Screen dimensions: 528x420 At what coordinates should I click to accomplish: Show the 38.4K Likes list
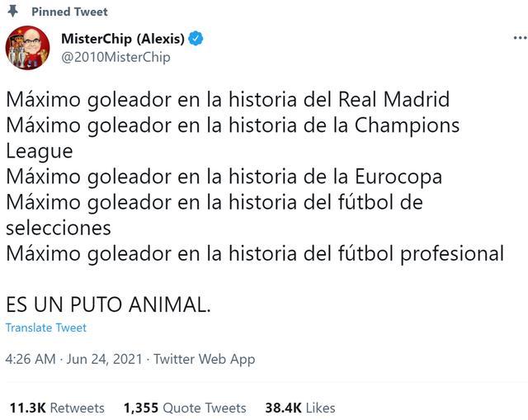coord(299,408)
